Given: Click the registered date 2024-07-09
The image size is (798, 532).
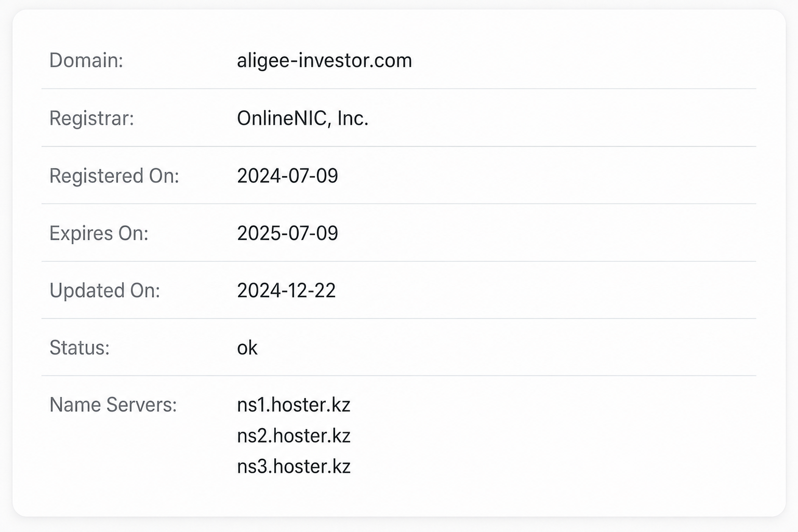Looking at the screenshot, I should [287, 176].
